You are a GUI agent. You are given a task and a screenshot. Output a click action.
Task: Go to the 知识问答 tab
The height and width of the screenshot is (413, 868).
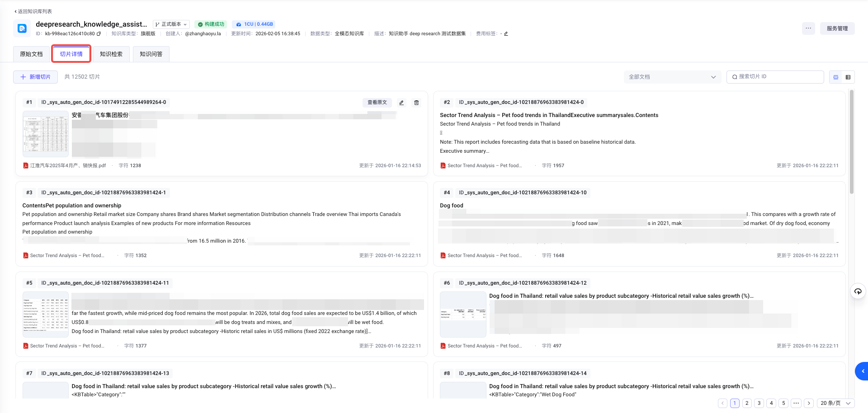(x=151, y=54)
